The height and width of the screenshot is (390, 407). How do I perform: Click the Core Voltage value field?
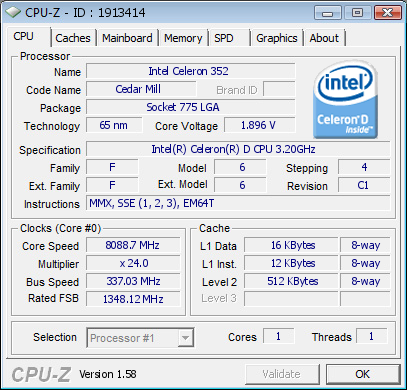(260, 125)
